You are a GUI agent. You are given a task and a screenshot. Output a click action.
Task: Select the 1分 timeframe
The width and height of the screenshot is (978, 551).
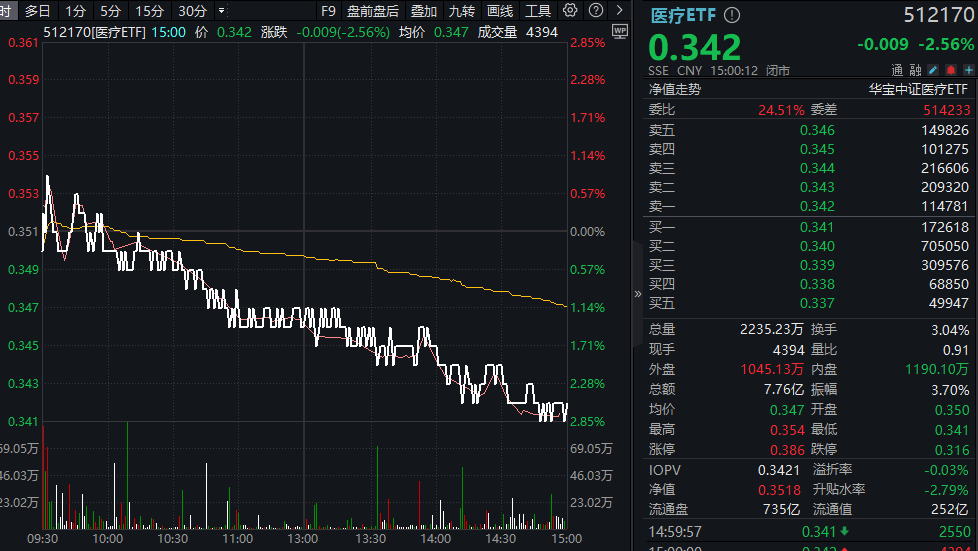click(75, 11)
